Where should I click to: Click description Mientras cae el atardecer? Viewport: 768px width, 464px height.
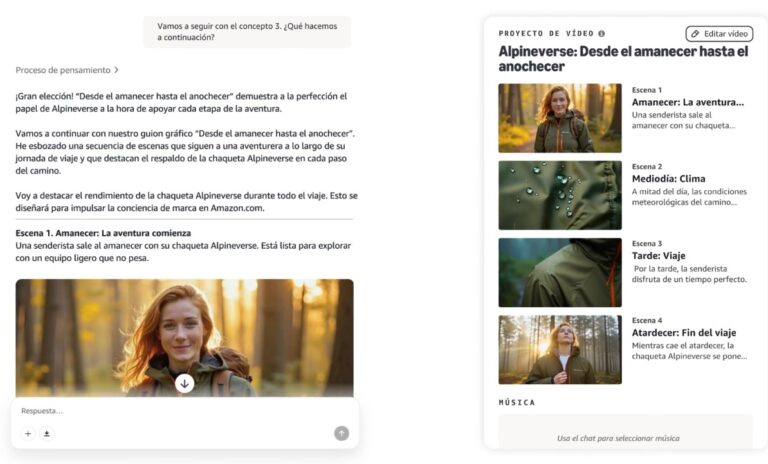point(689,351)
